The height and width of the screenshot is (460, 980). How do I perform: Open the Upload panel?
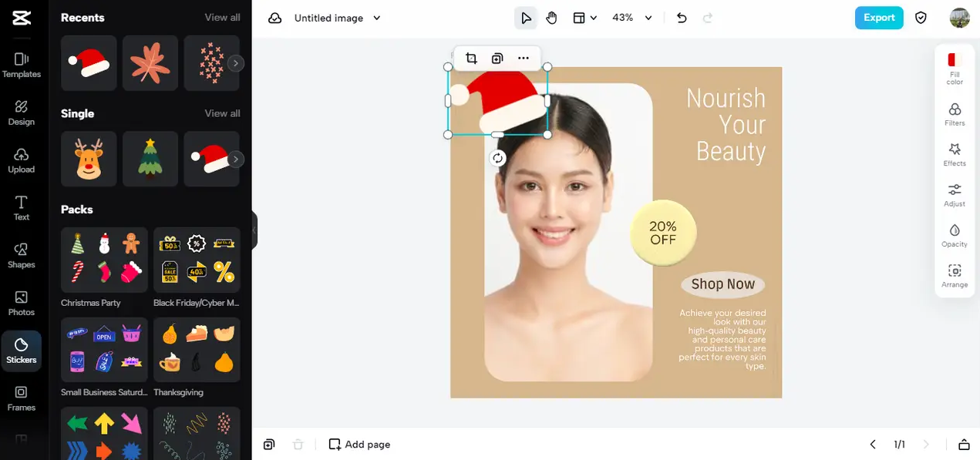tap(22, 160)
